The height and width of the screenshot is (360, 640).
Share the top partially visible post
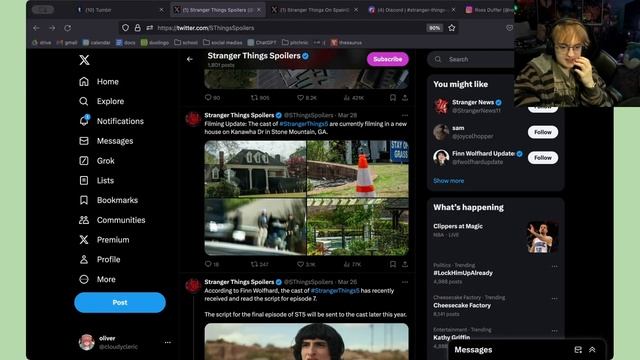click(x=405, y=98)
